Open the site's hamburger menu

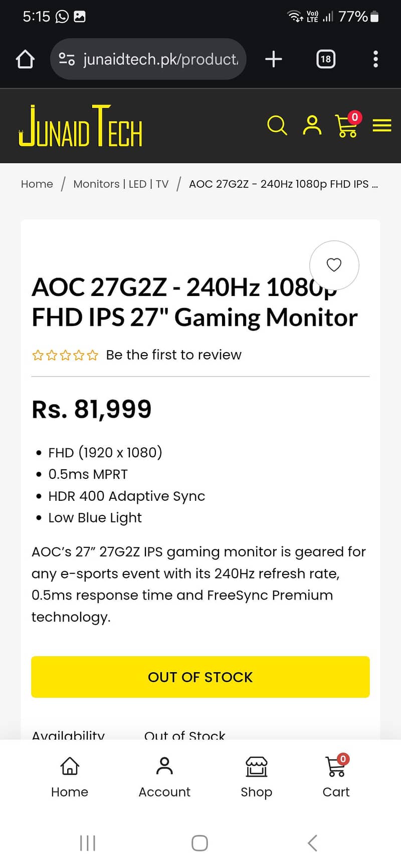pos(382,126)
